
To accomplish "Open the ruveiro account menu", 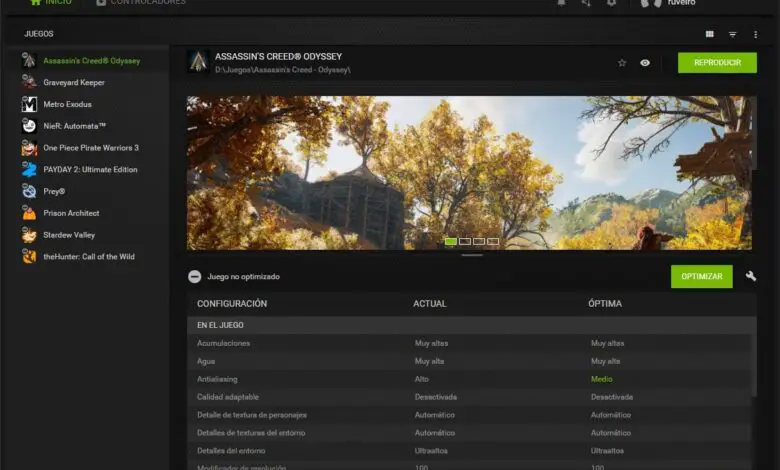I will (668, 3).
